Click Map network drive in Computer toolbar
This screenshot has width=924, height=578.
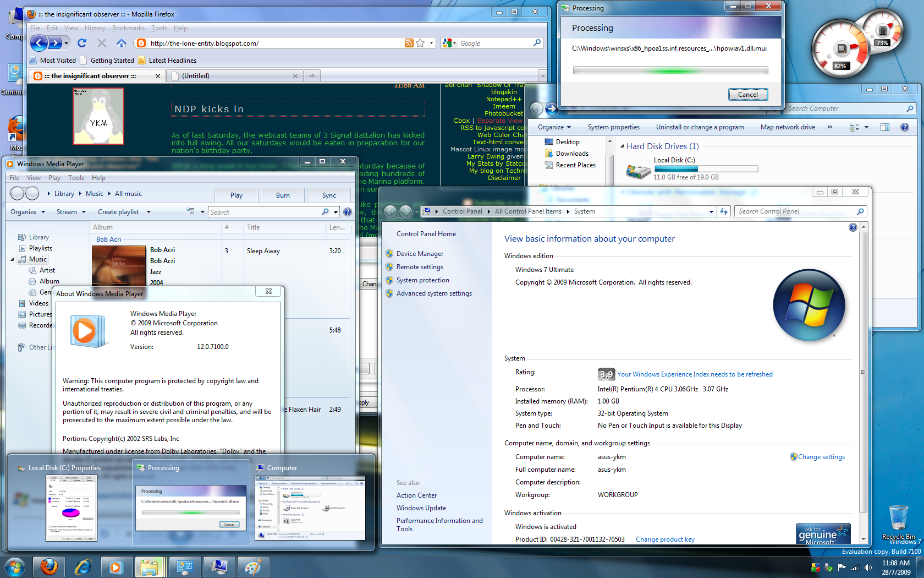point(788,127)
